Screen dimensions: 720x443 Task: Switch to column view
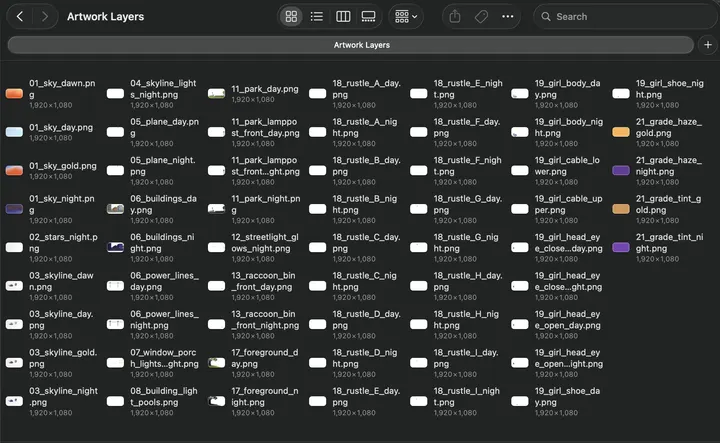pyautogui.click(x=343, y=17)
